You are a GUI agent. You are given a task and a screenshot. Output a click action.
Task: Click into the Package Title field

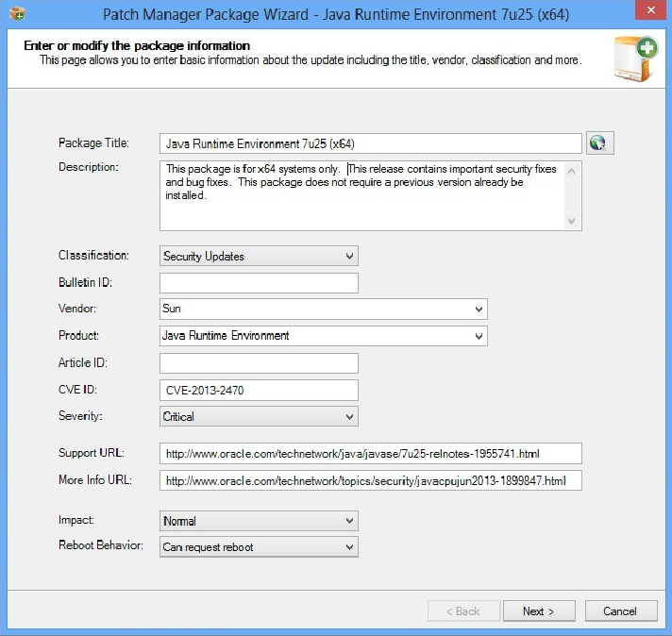[x=370, y=143]
